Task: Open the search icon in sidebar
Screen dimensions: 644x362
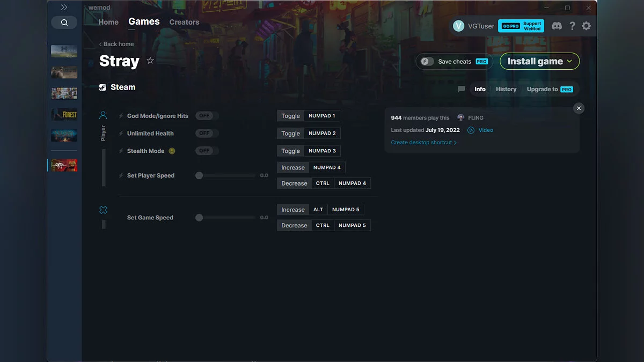Action: point(64,23)
